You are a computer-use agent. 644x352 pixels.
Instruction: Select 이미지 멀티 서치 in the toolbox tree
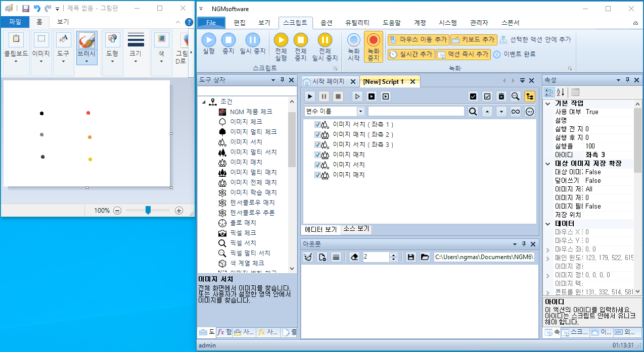[253, 152]
